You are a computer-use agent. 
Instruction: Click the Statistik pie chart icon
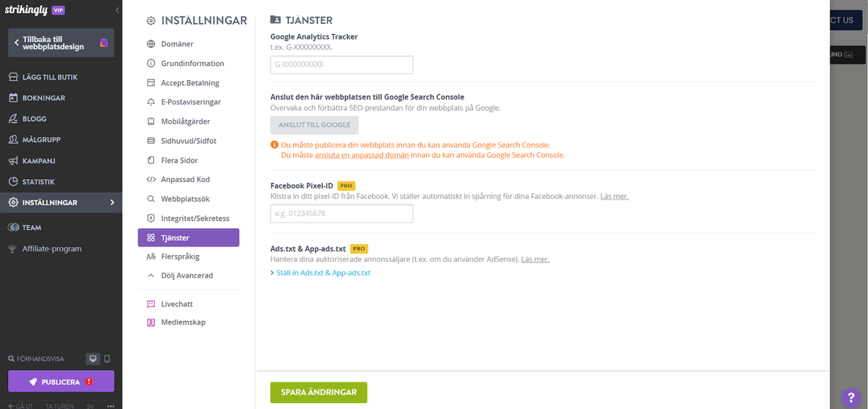point(13,181)
